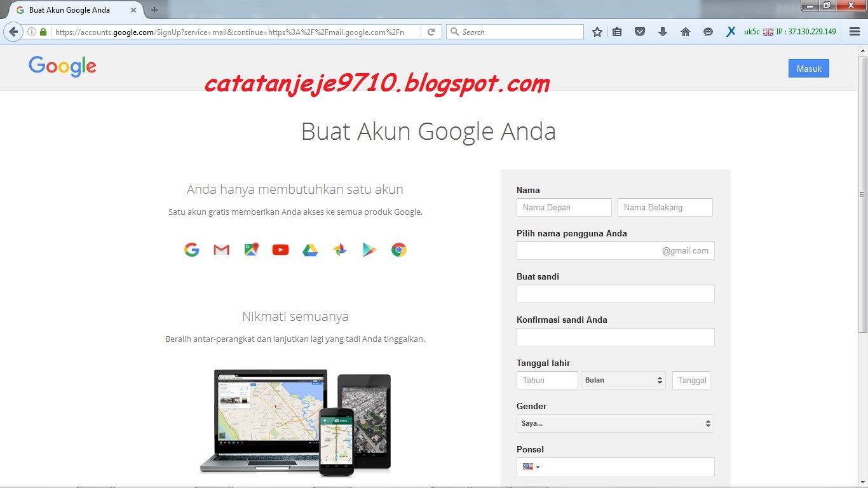
Task: Click the green padlock security icon
Action: click(x=43, y=32)
